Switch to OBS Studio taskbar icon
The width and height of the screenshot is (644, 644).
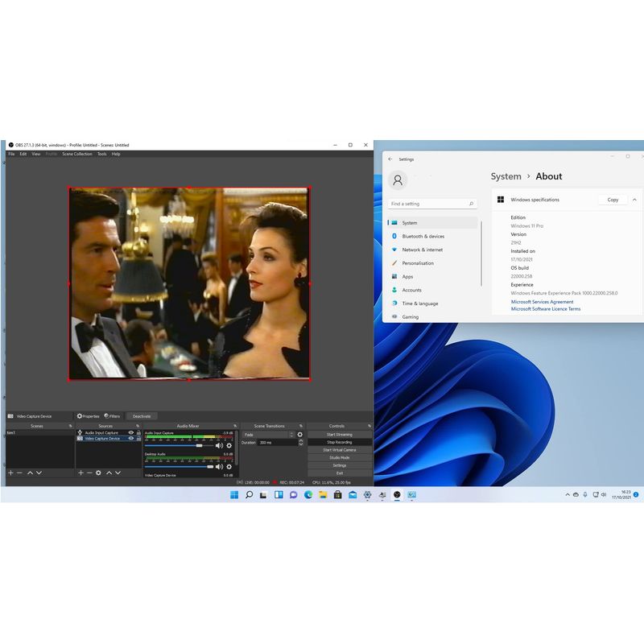coord(397,494)
